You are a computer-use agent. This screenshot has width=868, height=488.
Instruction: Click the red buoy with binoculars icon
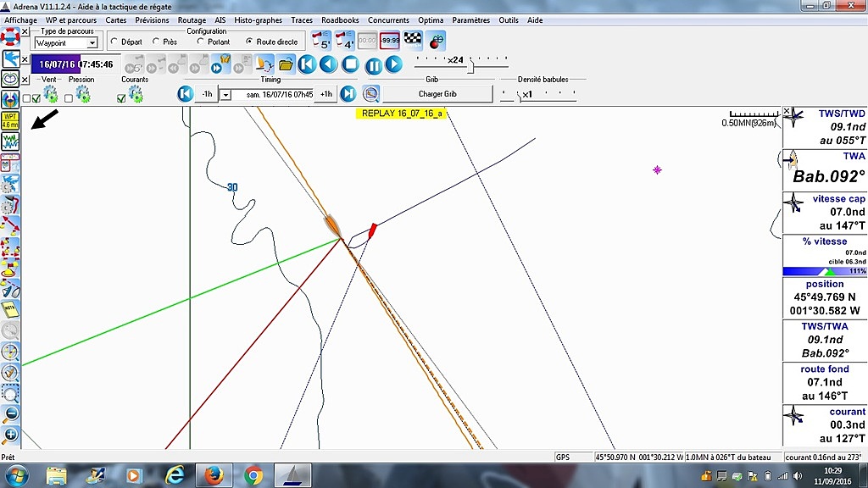pyautogui.click(x=437, y=41)
